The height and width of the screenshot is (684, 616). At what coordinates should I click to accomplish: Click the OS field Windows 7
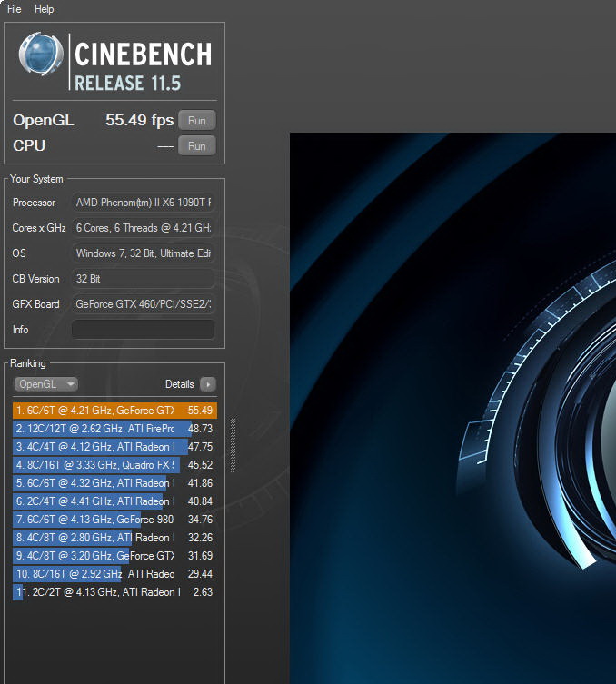pos(143,253)
